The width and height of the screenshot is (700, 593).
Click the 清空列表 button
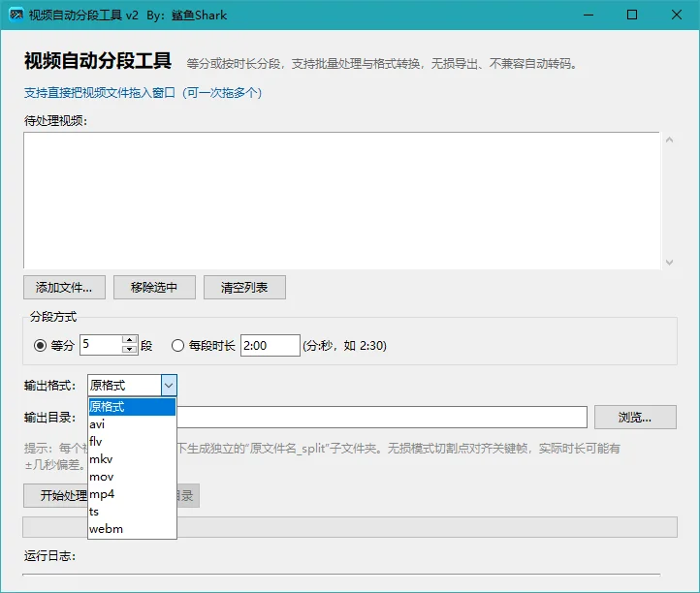click(x=244, y=288)
